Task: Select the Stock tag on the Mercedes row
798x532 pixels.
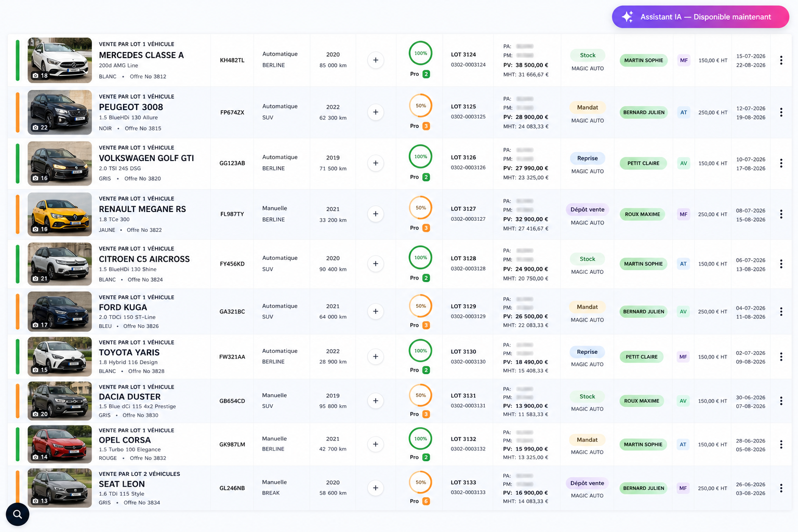Action: pyautogui.click(x=588, y=55)
